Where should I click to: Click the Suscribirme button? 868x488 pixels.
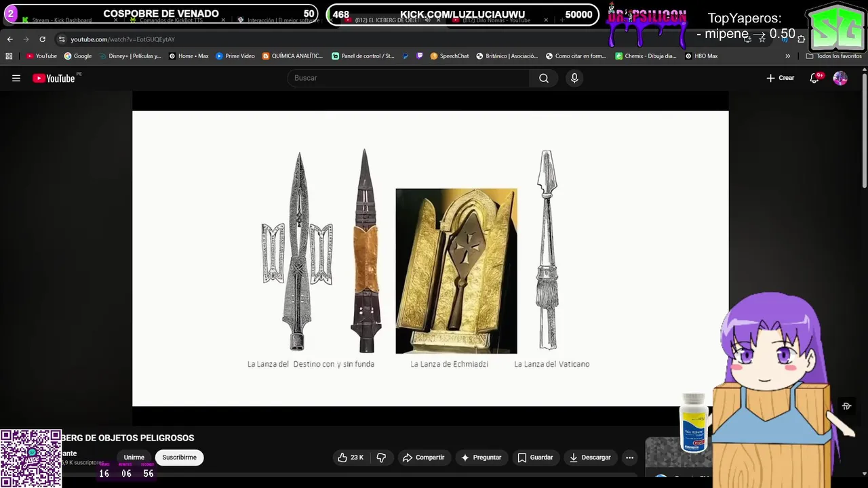(x=179, y=457)
